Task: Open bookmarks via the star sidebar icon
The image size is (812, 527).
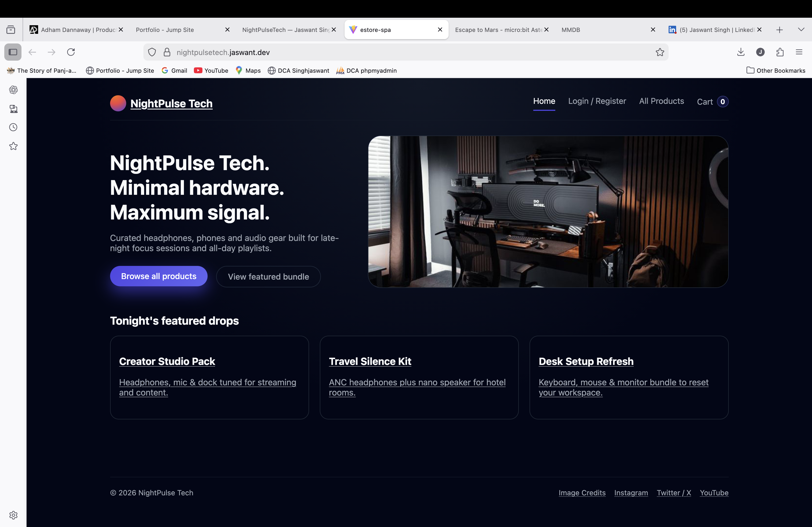Action: (x=13, y=146)
